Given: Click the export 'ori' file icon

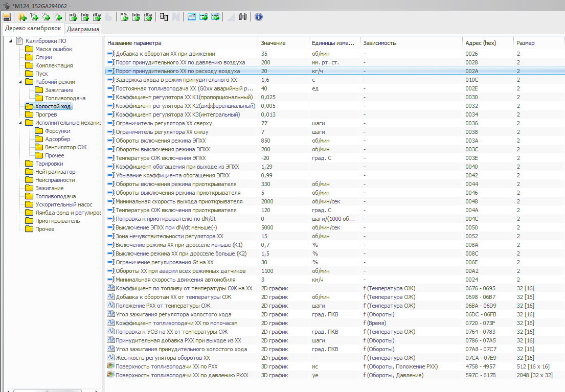Looking at the screenshot, I should [x=73, y=17].
